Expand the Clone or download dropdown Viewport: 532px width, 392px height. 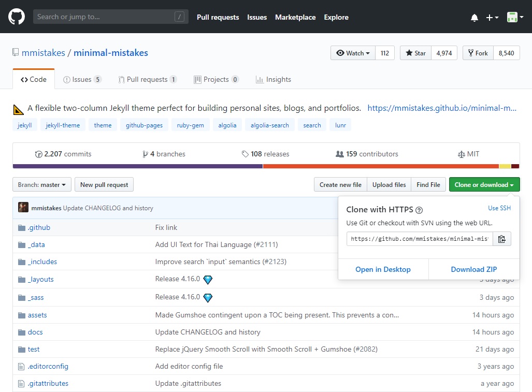point(484,184)
